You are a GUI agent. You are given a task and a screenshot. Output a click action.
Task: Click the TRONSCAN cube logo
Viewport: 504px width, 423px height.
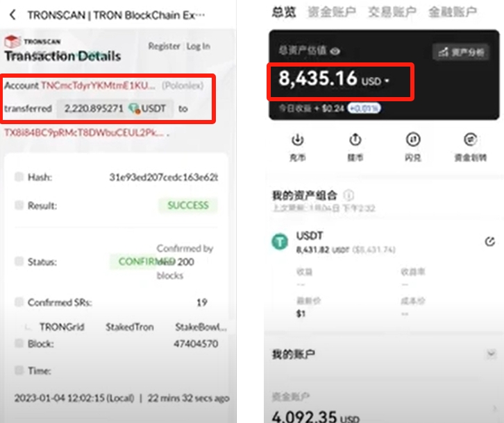click(12, 42)
